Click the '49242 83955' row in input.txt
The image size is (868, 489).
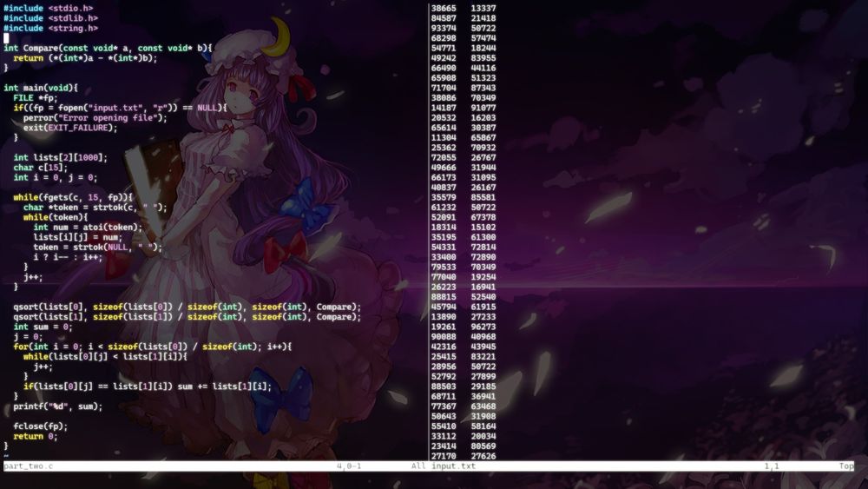464,58
